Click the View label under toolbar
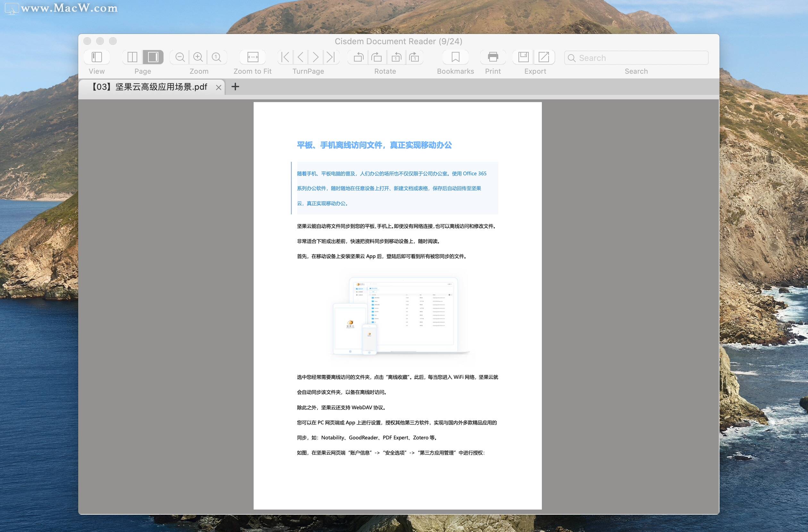The width and height of the screenshot is (808, 532). point(97,71)
